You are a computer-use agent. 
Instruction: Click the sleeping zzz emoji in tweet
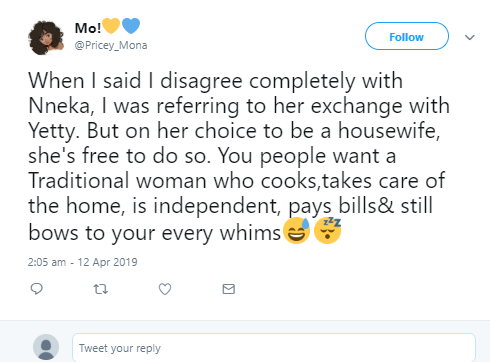(x=328, y=231)
